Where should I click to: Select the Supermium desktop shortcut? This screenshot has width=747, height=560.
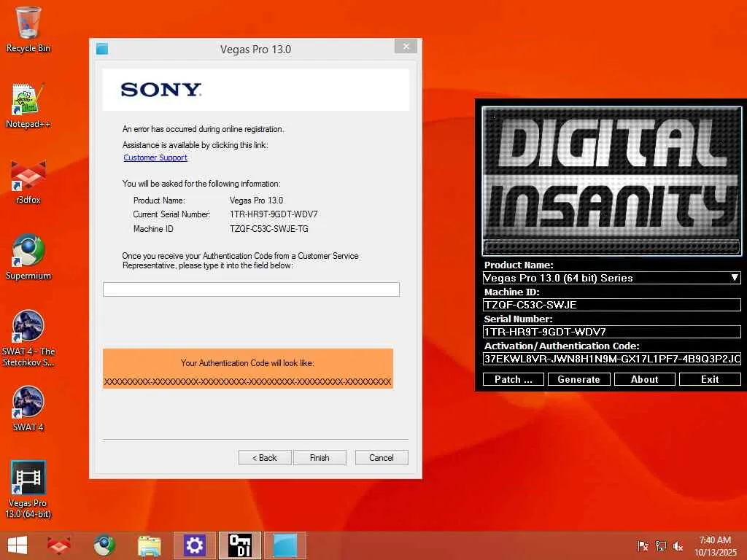coord(28,257)
